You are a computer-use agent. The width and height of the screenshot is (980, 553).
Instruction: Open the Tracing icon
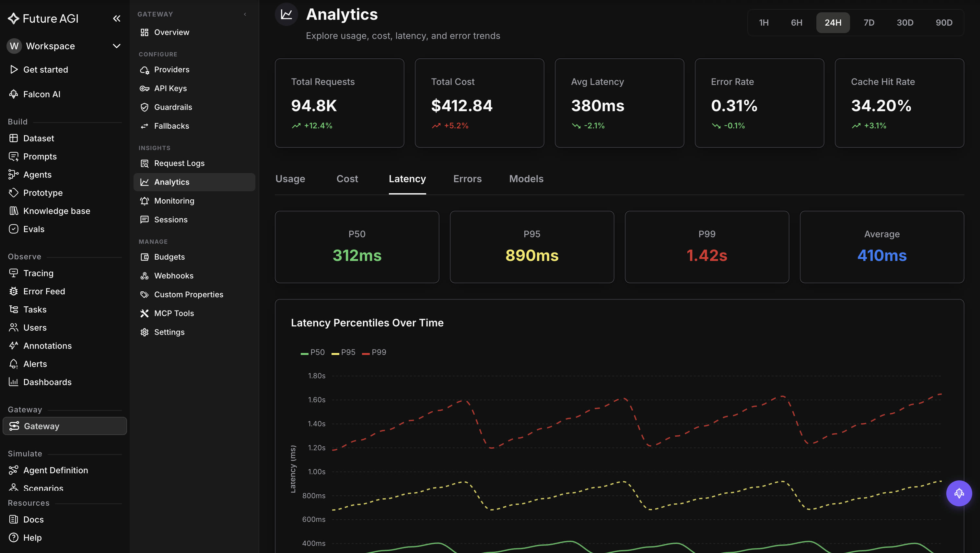[x=14, y=273]
